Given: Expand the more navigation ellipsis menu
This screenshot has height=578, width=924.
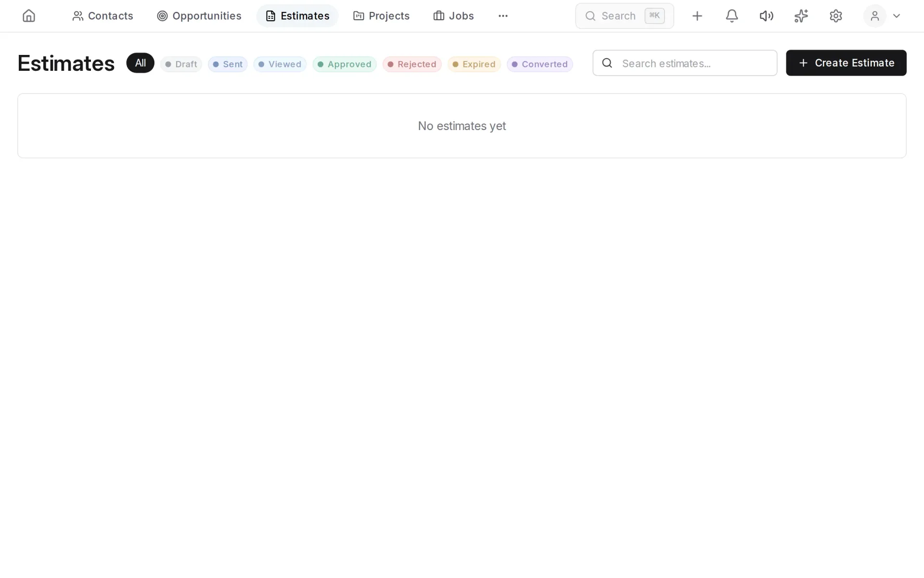Looking at the screenshot, I should coord(503,16).
